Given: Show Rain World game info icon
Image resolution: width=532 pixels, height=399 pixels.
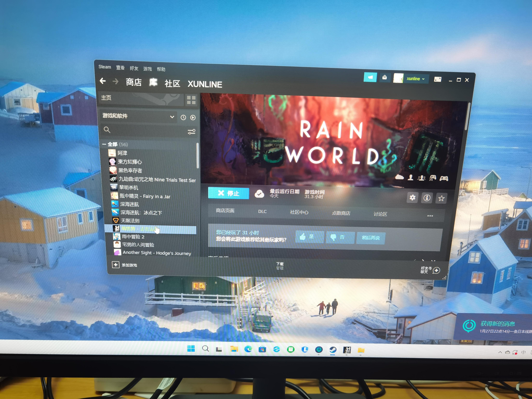Looking at the screenshot, I should (x=427, y=198).
